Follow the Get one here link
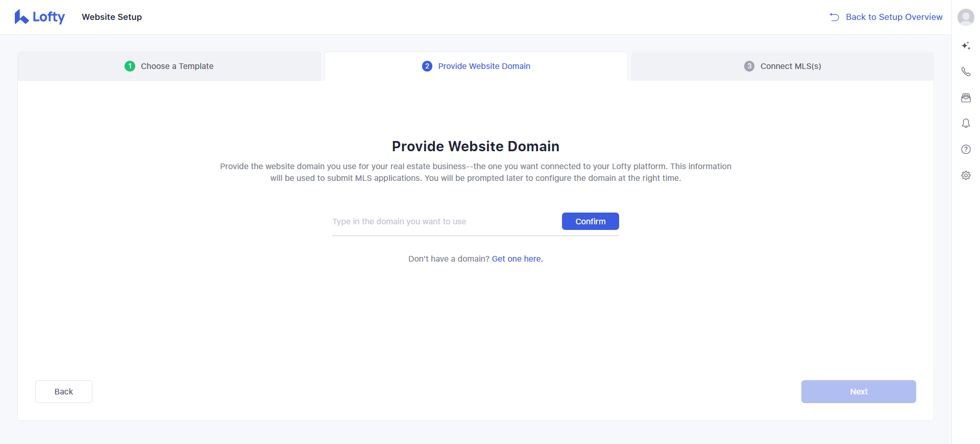980x444 pixels. pyautogui.click(x=517, y=259)
